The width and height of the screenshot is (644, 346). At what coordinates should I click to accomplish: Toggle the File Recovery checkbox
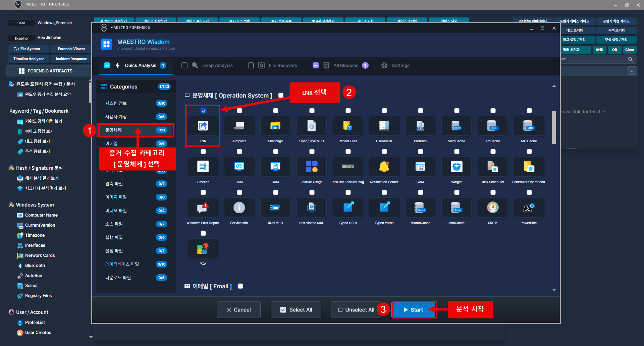click(251, 65)
